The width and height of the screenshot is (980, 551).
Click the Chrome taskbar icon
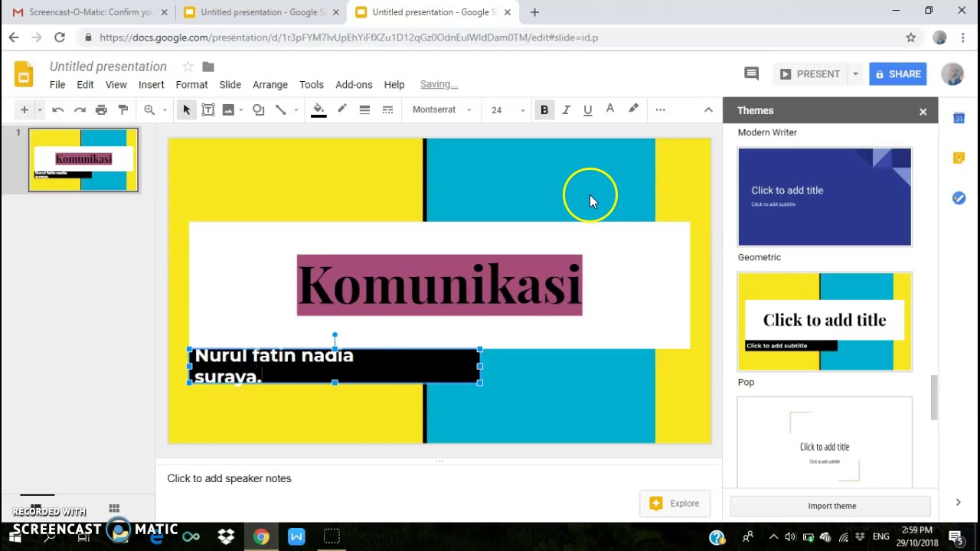coord(261,536)
